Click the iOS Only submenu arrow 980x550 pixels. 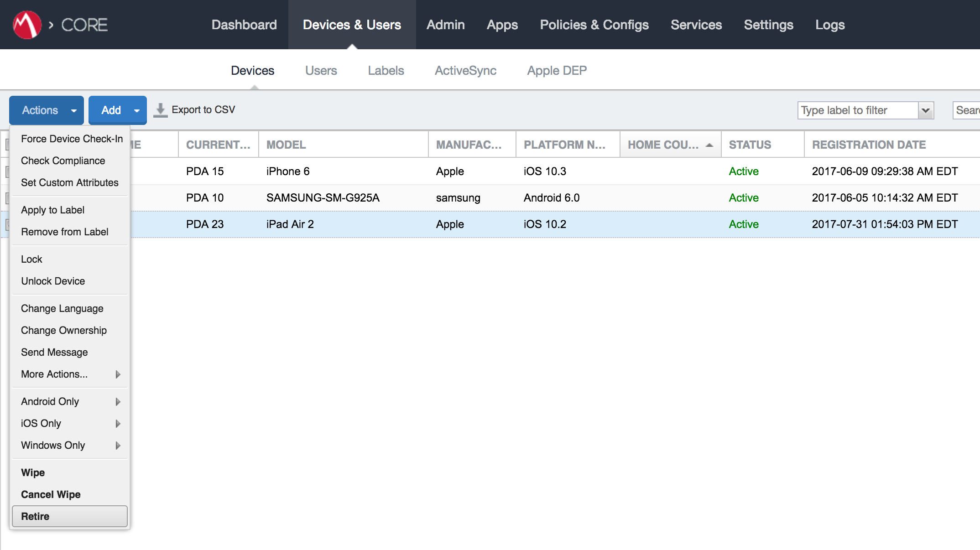click(118, 424)
